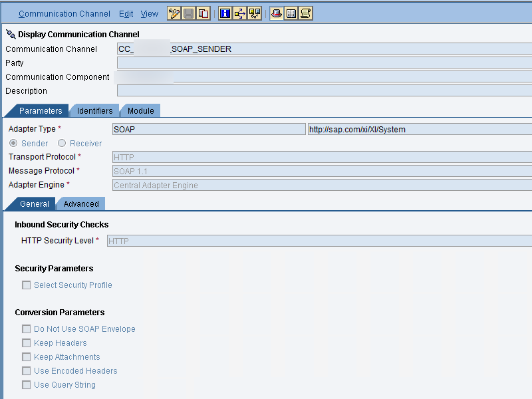Toggle Do Not Use SOAP Envelope checkbox

click(x=26, y=329)
